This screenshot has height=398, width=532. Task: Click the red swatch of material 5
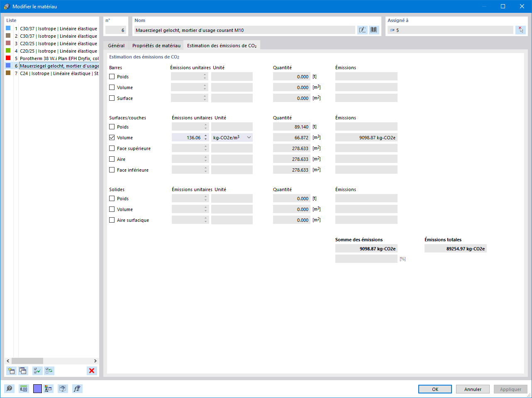pos(8,58)
